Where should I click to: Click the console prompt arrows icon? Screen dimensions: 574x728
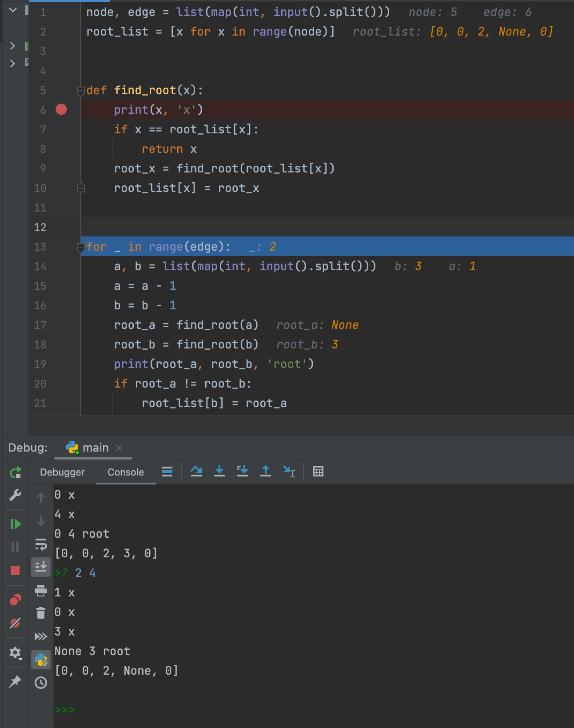[41, 636]
